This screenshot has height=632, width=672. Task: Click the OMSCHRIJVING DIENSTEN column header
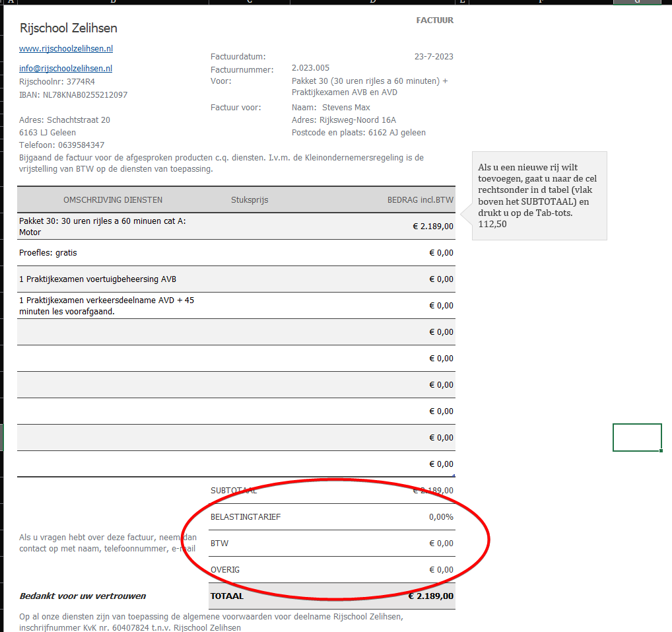point(112,200)
